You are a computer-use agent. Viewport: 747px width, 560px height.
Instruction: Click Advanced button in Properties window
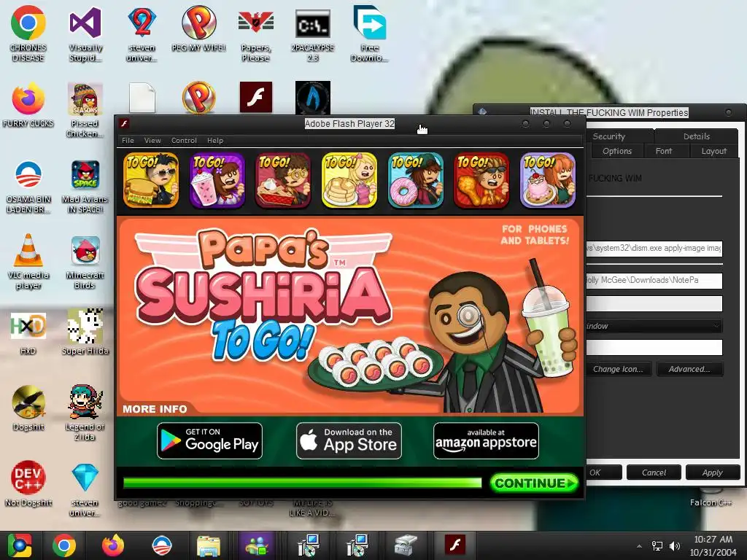(x=689, y=369)
